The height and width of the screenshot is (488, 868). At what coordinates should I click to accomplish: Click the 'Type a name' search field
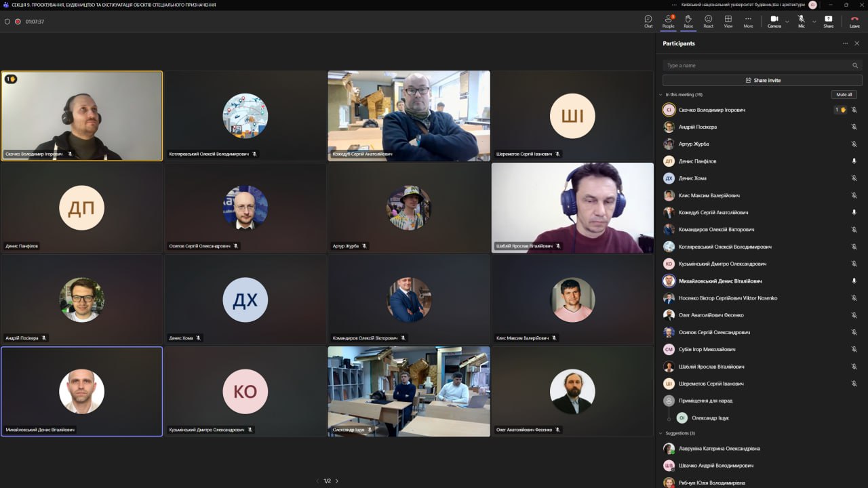point(757,66)
